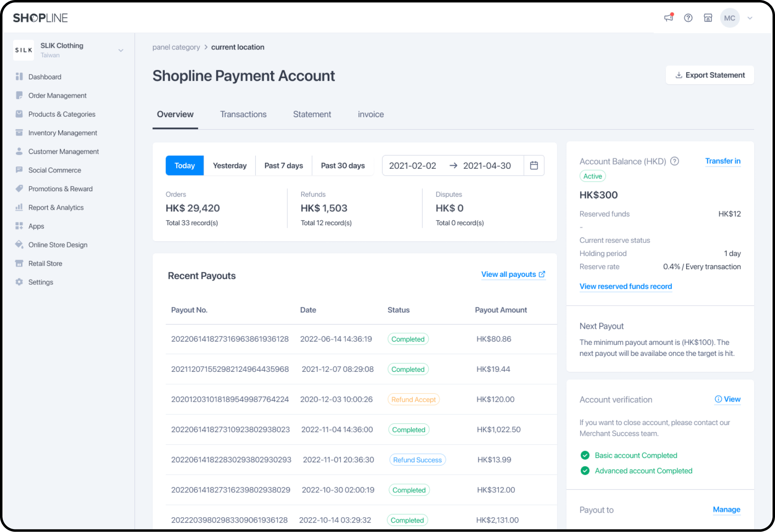Click the Active account status badge
Image resolution: width=775 pixels, height=532 pixels.
click(593, 176)
